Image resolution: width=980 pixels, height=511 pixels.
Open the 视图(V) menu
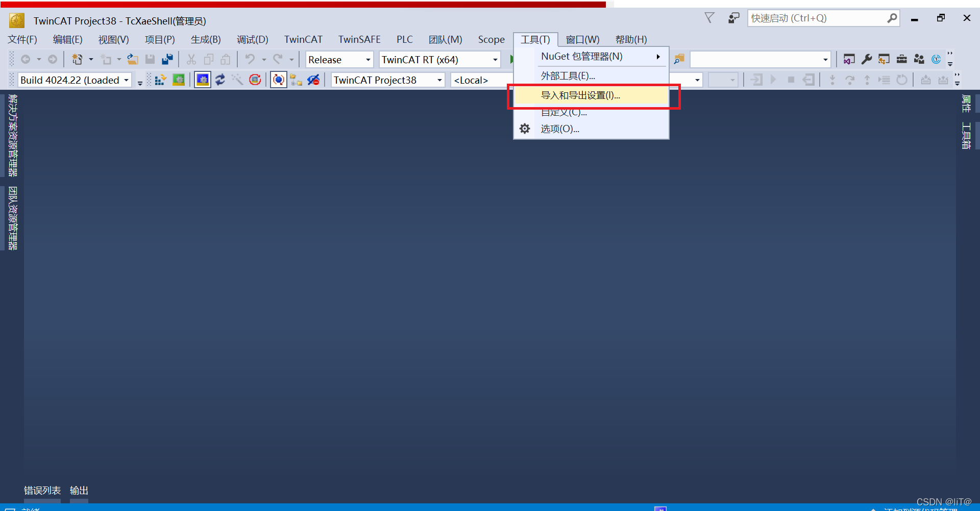[x=114, y=40]
